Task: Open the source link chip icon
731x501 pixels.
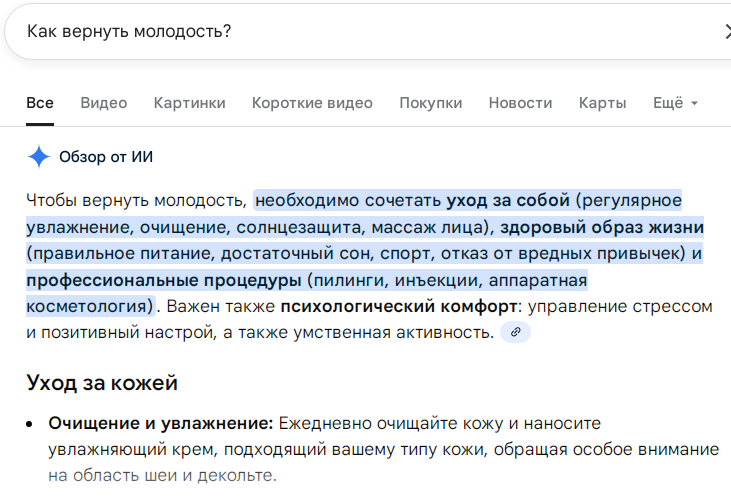Action: tap(515, 332)
